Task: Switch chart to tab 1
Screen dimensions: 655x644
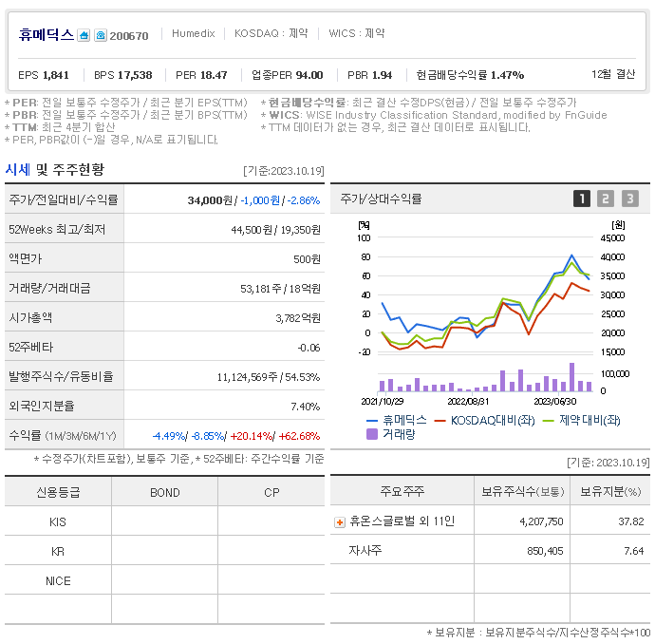Action: [x=582, y=199]
